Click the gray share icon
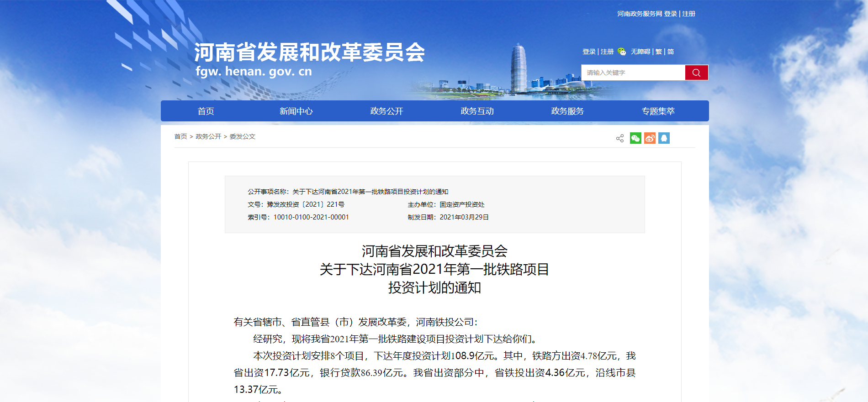This screenshot has width=868, height=402. tap(620, 138)
